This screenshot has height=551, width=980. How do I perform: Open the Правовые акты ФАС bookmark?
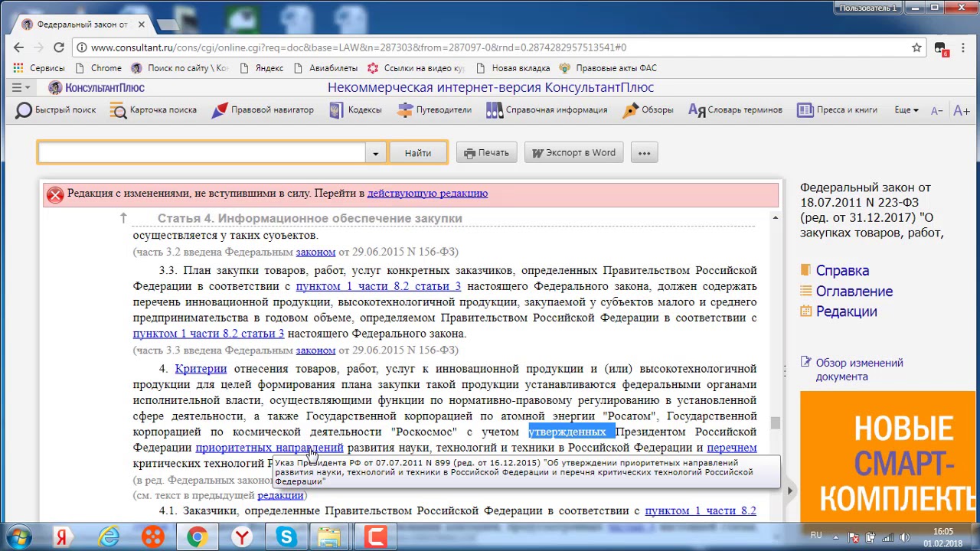point(608,68)
